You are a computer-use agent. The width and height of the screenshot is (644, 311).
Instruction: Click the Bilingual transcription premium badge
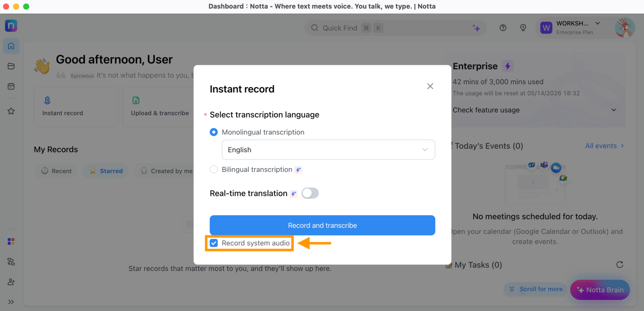pos(298,170)
